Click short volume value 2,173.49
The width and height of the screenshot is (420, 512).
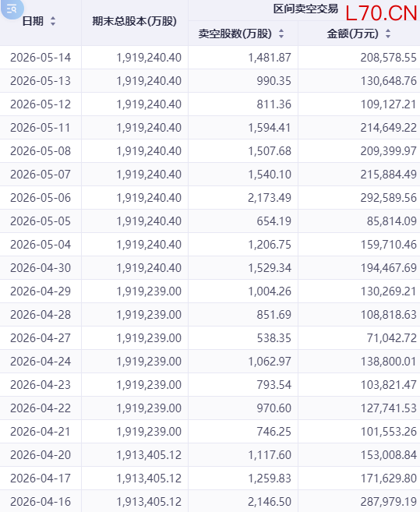(x=270, y=198)
